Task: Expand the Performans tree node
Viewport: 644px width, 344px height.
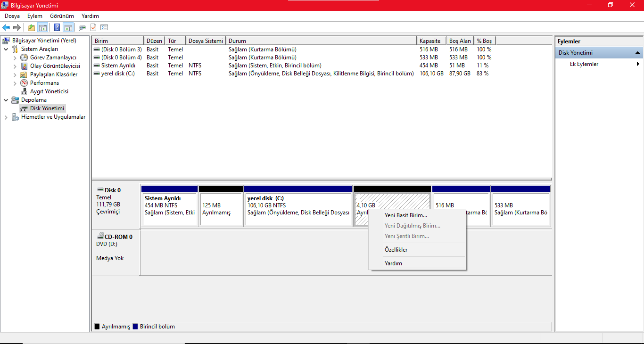Action: point(15,83)
